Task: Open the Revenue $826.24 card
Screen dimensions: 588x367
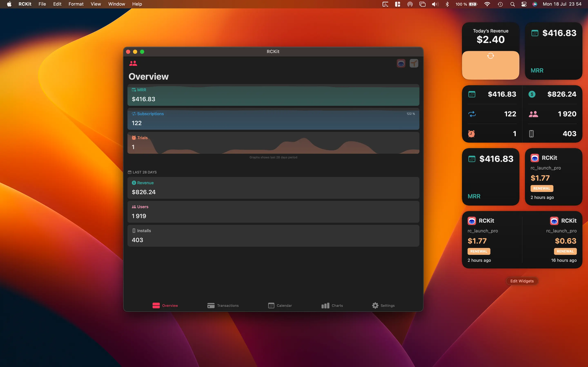Action: [273, 188]
